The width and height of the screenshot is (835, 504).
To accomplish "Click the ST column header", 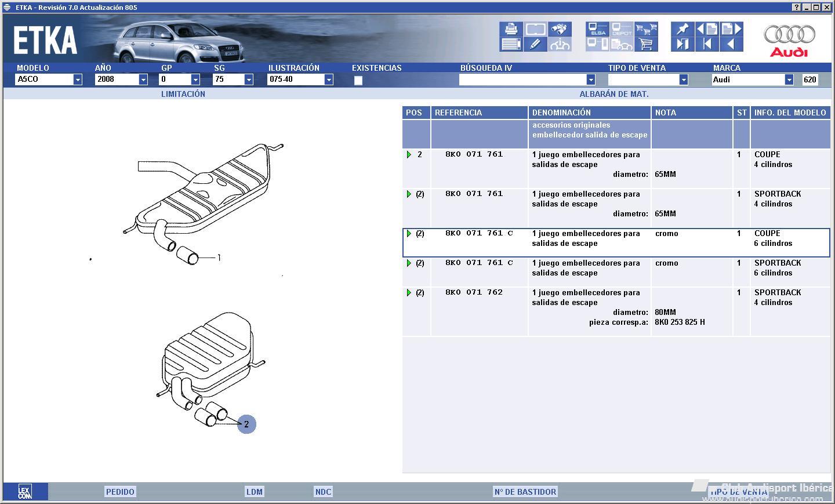I will (x=742, y=113).
